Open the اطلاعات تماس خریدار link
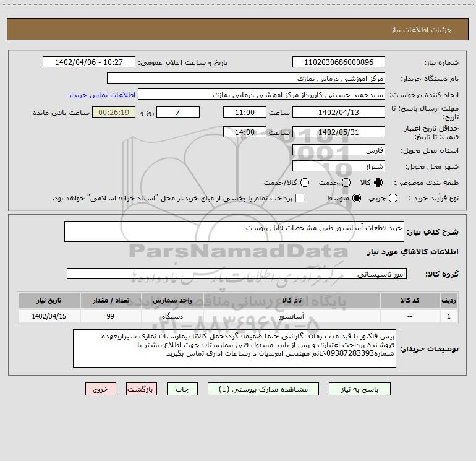The width and height of the screenshot is (476, 461). (x=102, y=95)
